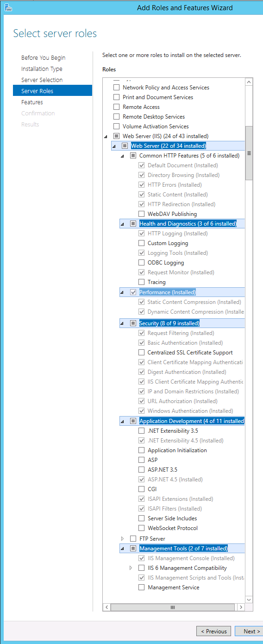Select the Remote Desktop Services checkbox
This screenshot has width=263, height=644.
click(x=117, y=117)
